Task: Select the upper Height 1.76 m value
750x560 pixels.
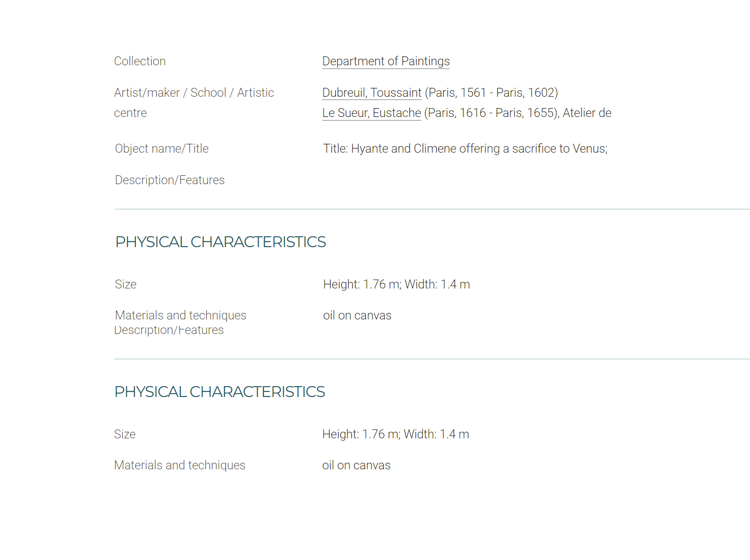Action: click(x=396, y=285)
